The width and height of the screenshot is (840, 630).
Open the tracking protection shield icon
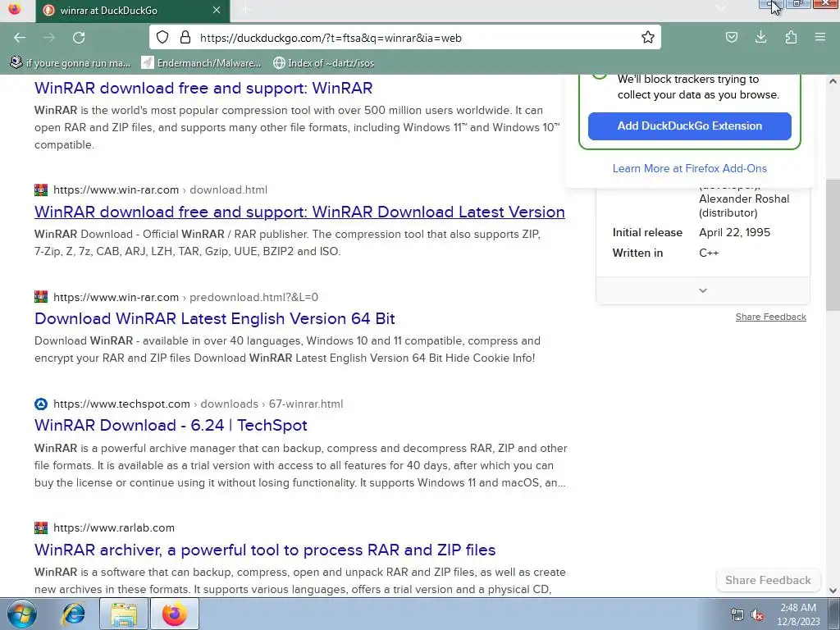point(162,38)
